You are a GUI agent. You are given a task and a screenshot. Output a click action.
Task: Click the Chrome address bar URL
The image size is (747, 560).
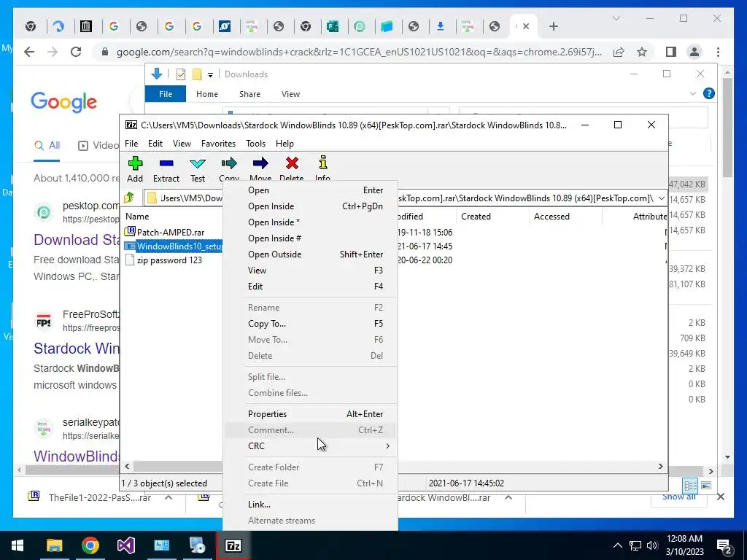click(359, 52)
